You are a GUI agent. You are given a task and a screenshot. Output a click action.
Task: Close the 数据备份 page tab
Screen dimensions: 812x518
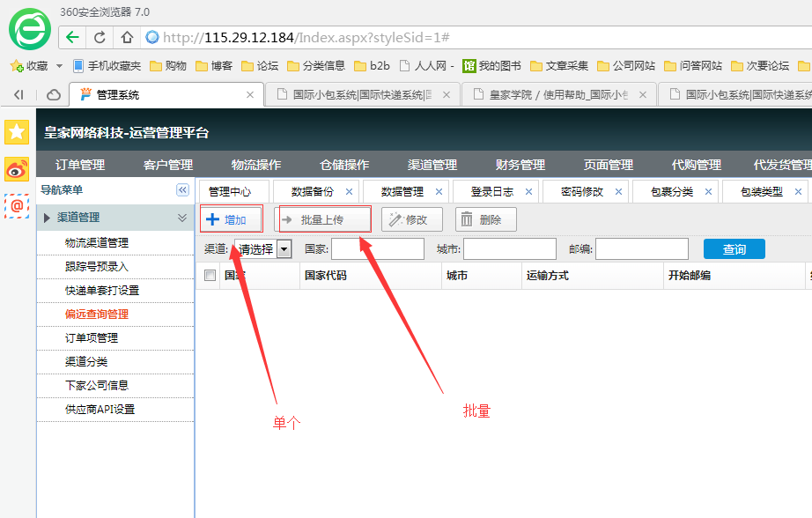pyautogui.click(x=349, y=192)
